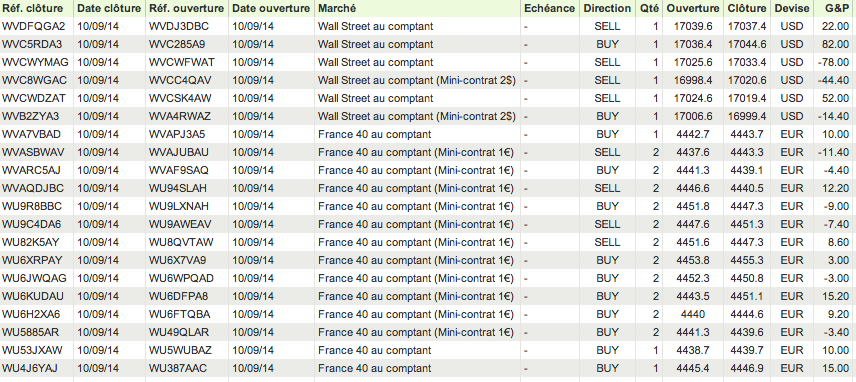
Task: Sort table by Date ouverture header
Action: click(271, 9)
